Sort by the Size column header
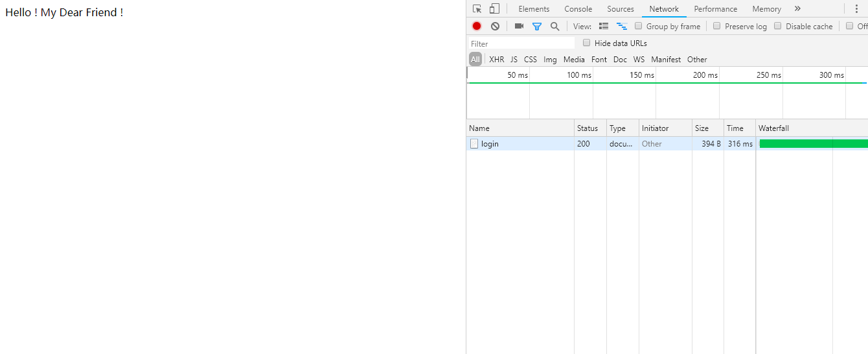 [707, 128]
